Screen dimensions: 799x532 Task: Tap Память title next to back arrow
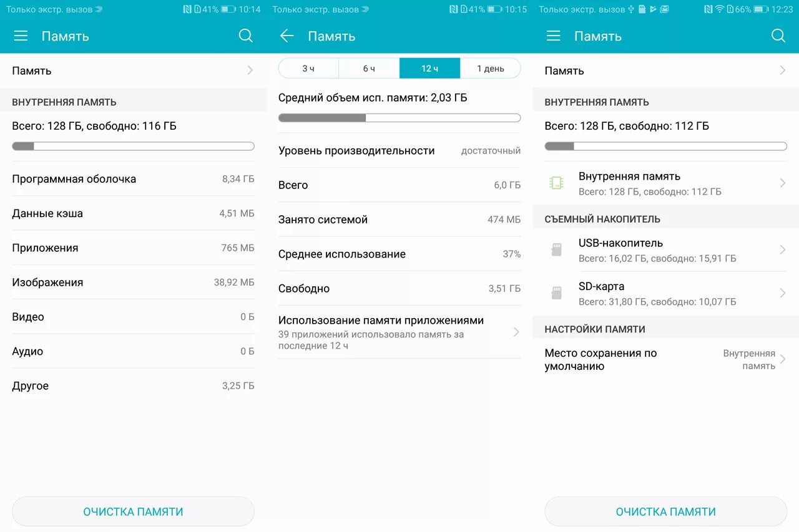331,36
